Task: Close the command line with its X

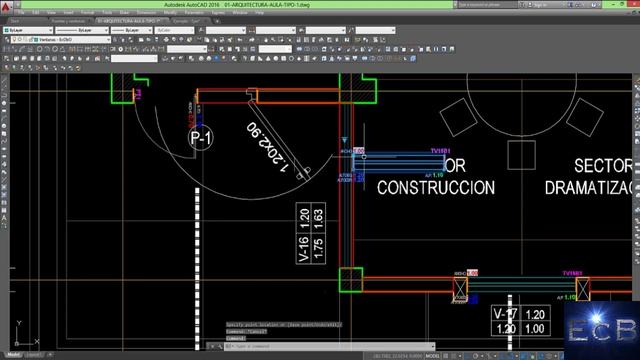Action: click(212, 347)
